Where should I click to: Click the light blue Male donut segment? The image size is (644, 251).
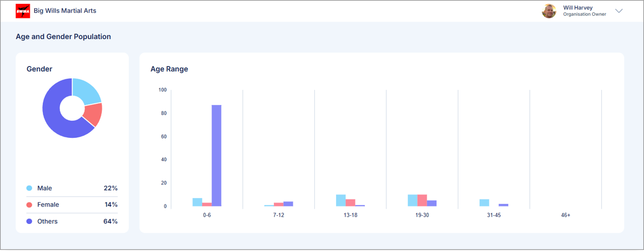[x=87, y=91]
